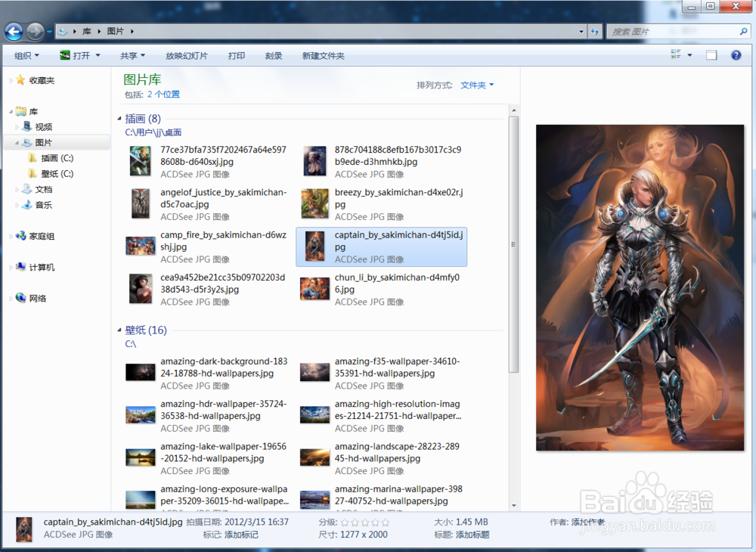Expand the 打开 dropdown arrow
756x552 pixels.
pyautogui.click(x=98, y=55)
